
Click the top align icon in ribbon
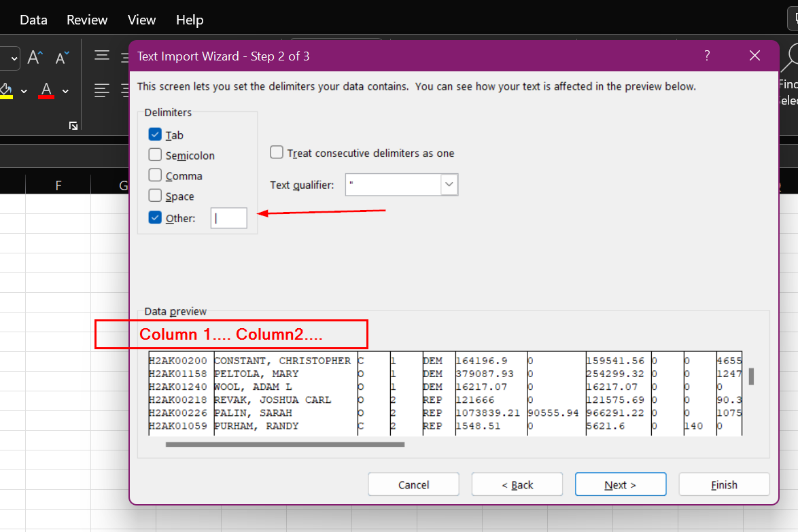click(102, 55)
